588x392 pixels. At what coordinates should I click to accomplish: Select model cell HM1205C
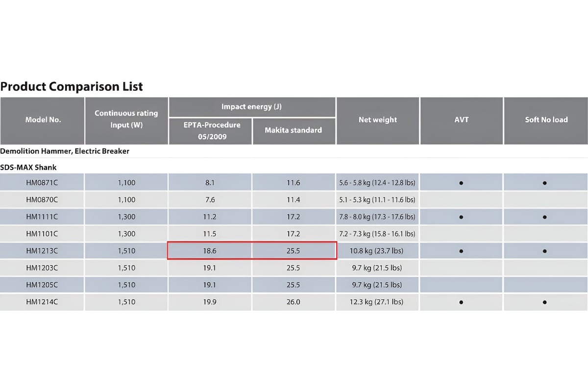[x=42, y=285]
